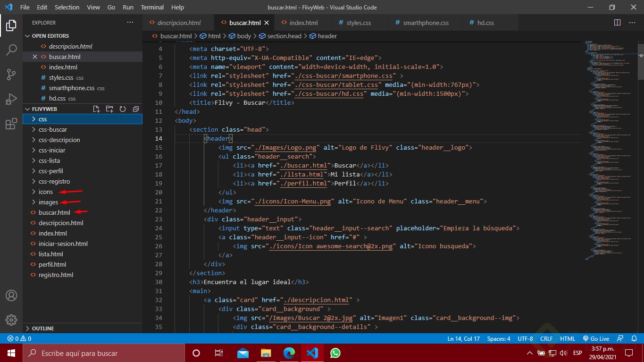
Task: Open the Mail app from the taskbar
Action: click(243, 353)
